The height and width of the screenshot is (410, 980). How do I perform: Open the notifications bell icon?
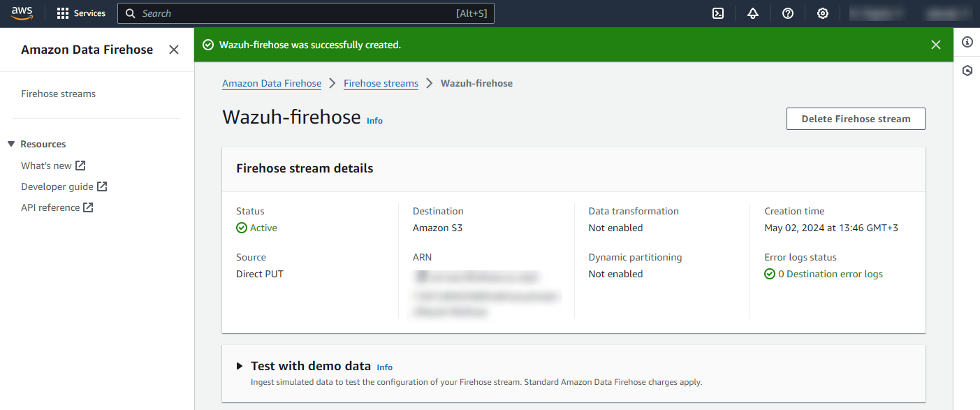(753, 13)
